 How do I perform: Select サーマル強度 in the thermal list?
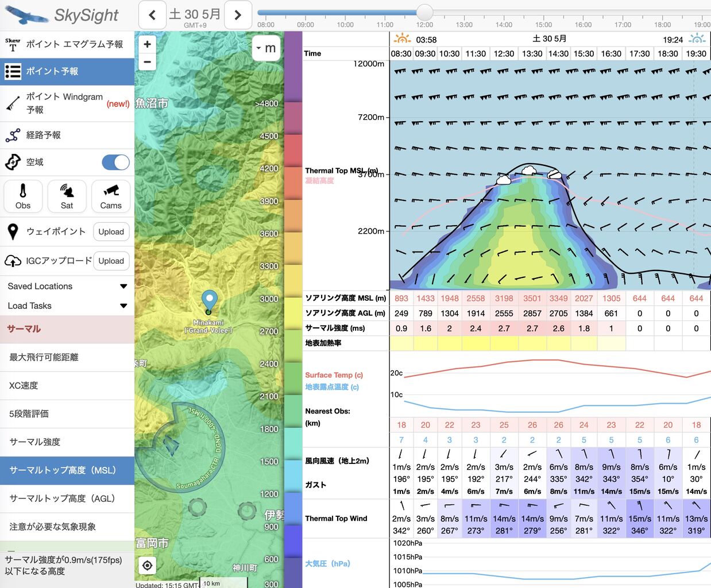pyautogui.click(x=67, y=442)
